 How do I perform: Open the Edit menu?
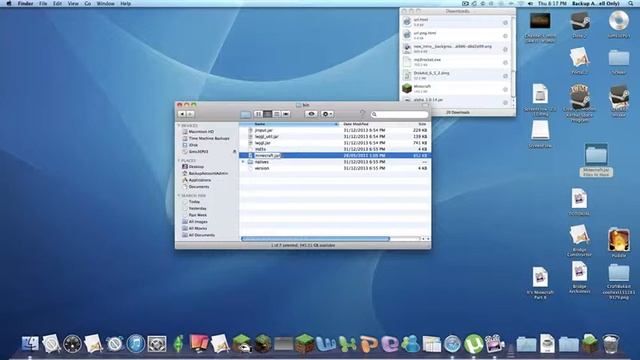[57, 3]
